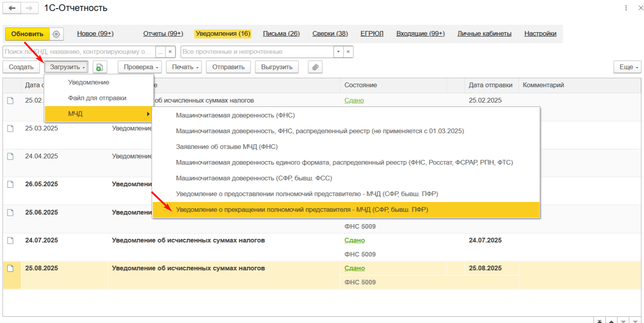Click the Отправить button
This screenshot has width=644, height=323.
(228, 67)
